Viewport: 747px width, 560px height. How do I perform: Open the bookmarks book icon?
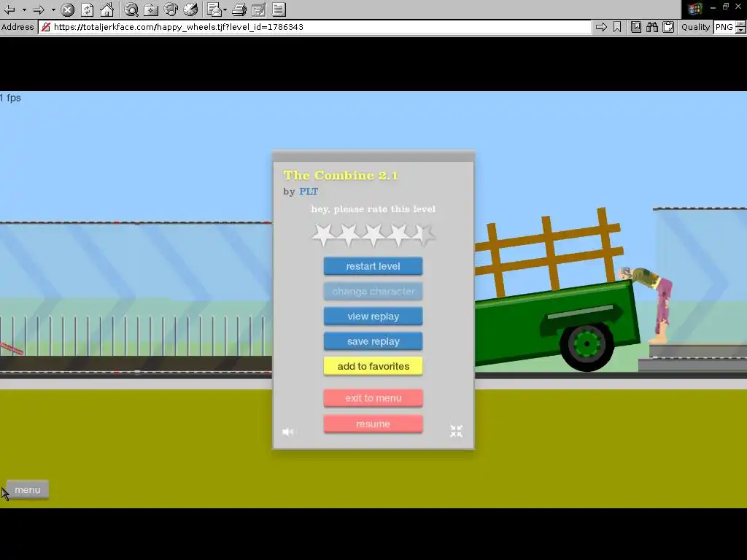tap(636, 27)
